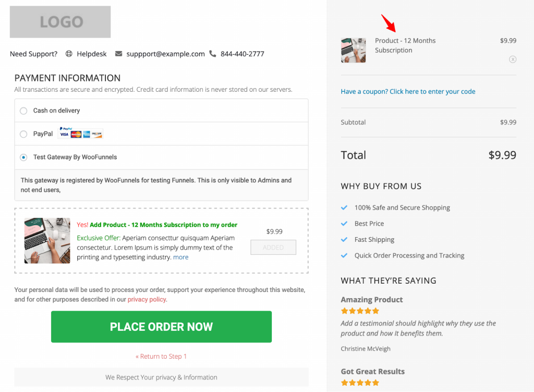
Task: Select the PayPal payment option
Action: point(23,134)
